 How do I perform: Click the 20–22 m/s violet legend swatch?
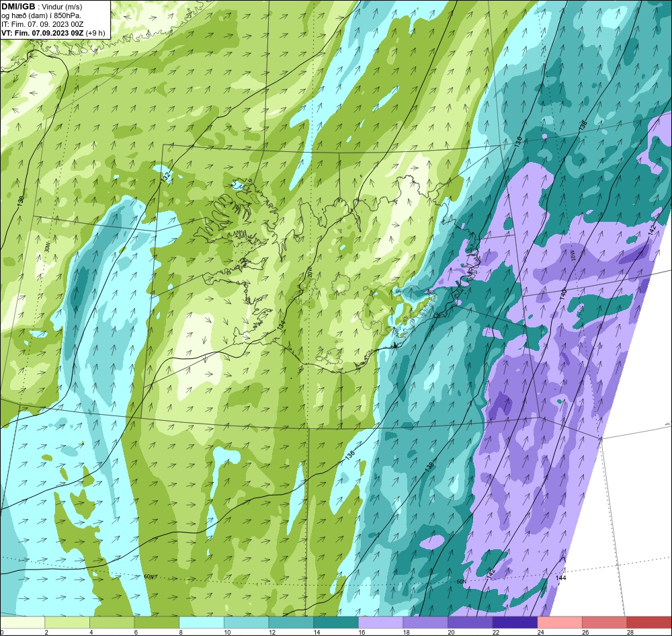pyautogui.click(x=470, y=623)
